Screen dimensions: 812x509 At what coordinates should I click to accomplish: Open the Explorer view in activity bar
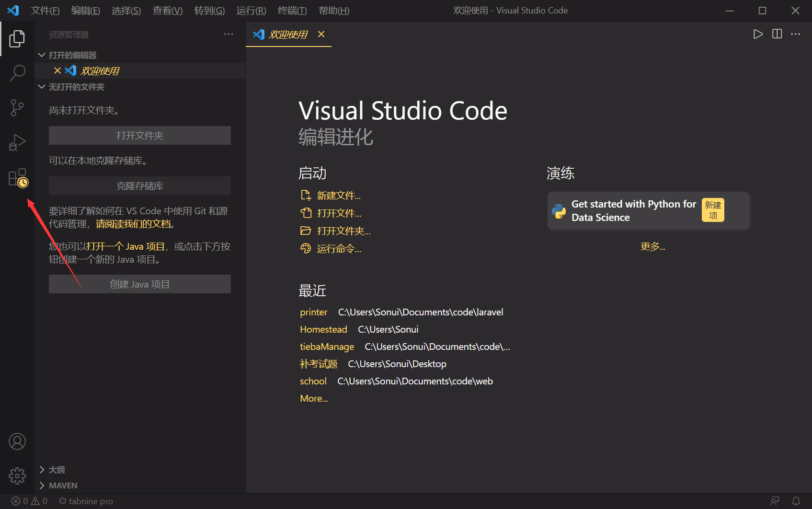pyautogui.click(x=17, y=39)
